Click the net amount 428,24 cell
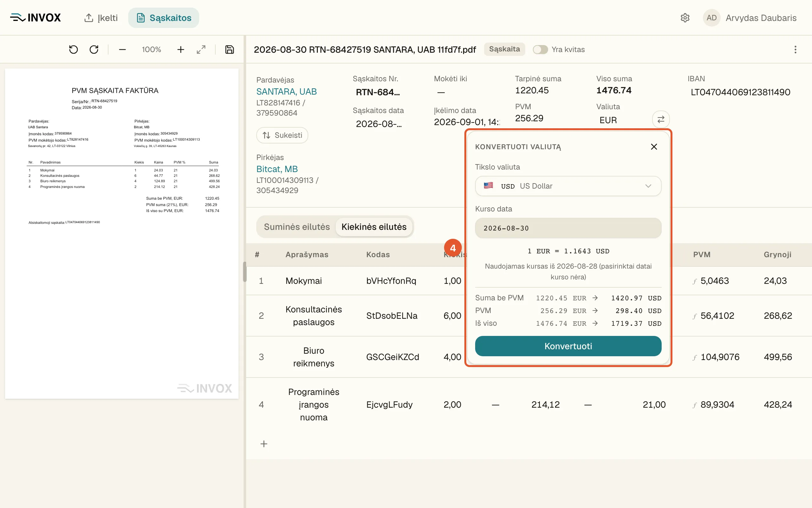This screenshot has width=812, height=508. pyautogui.click(x=778, y=405)
